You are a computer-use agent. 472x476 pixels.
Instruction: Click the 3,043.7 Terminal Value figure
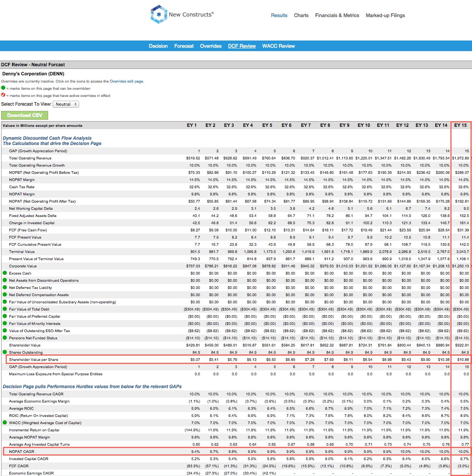pyautogui.click(x=463, y=252)
